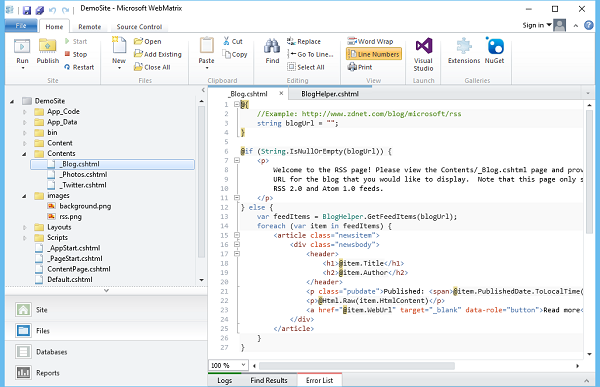600x387 pixels.
Task: Open the Extensions gallery
Action: (x=464, y=46)
